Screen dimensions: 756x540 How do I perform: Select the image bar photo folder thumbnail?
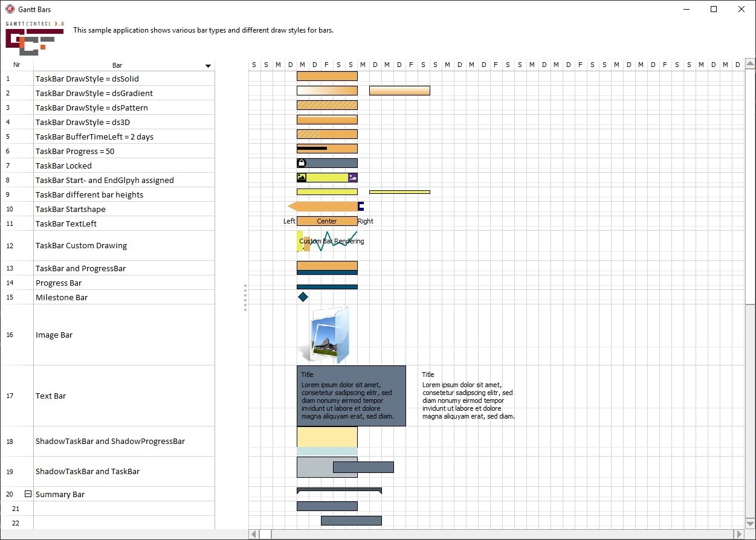point(325,335)
